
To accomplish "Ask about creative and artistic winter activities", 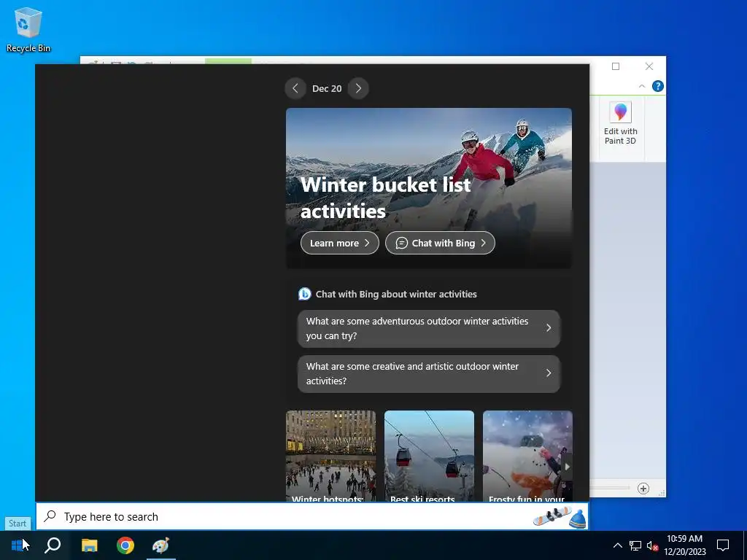I will 429,374.
